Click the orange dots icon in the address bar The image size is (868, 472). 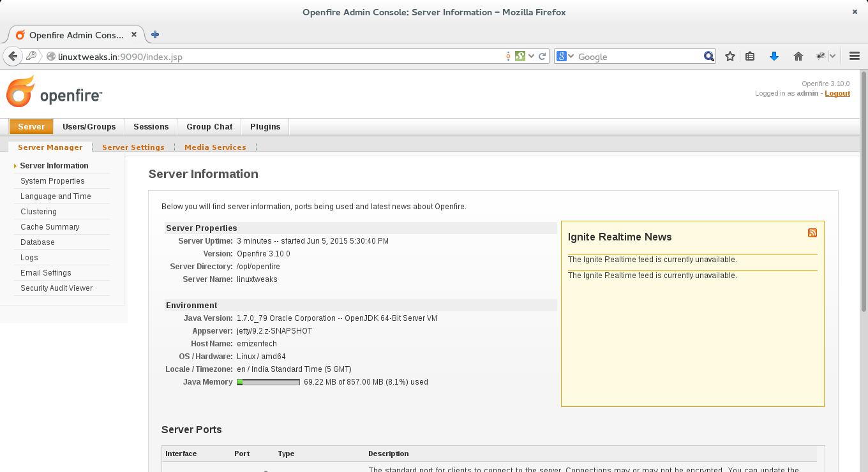(508, 56)
